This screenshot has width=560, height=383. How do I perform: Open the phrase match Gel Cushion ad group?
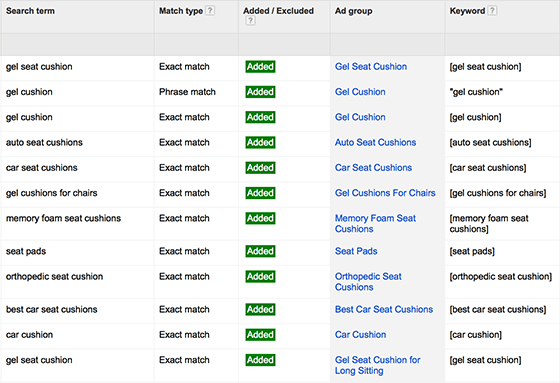pyautogui.click(x=360, y=92)
